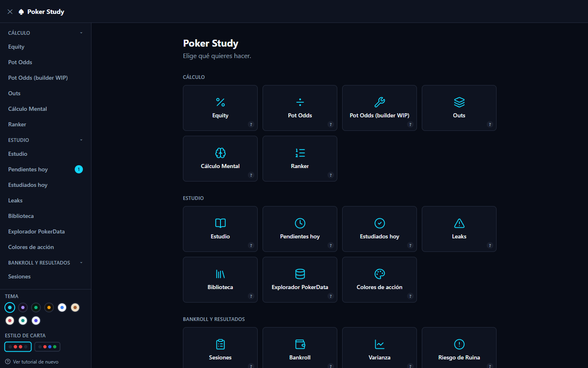Open Sesiones in the sidebar
The image size is (588, 368).
(x=45, y=276)
